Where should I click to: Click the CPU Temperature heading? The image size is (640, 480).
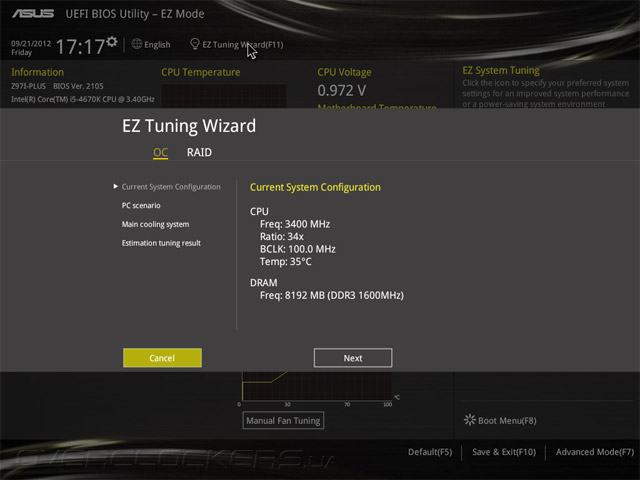[x=200, y=72]
